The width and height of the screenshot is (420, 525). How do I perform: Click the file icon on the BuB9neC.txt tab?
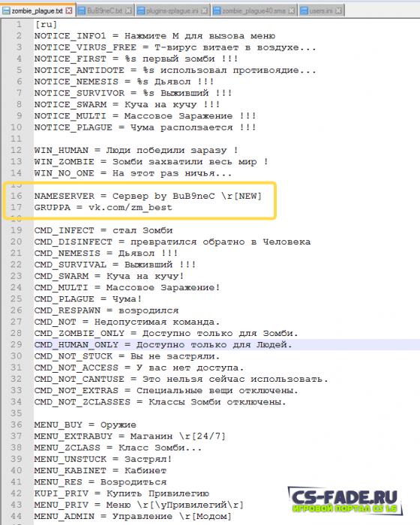(82, 10)
